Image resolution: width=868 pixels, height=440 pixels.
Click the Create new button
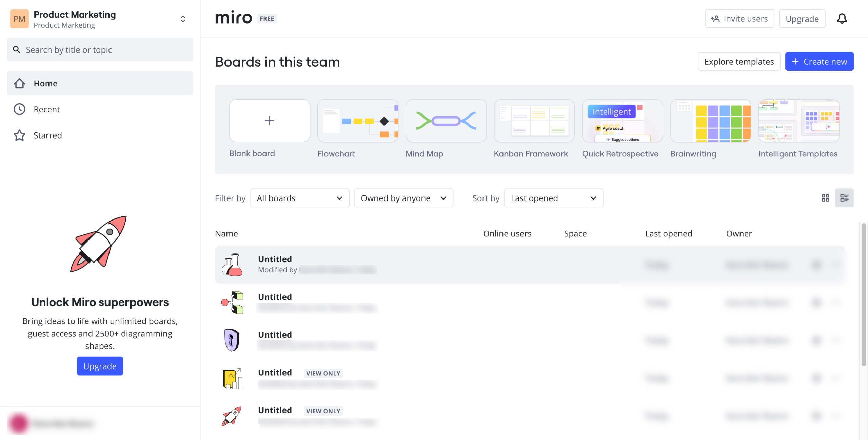pyautogui.click(x=819, y=62)
